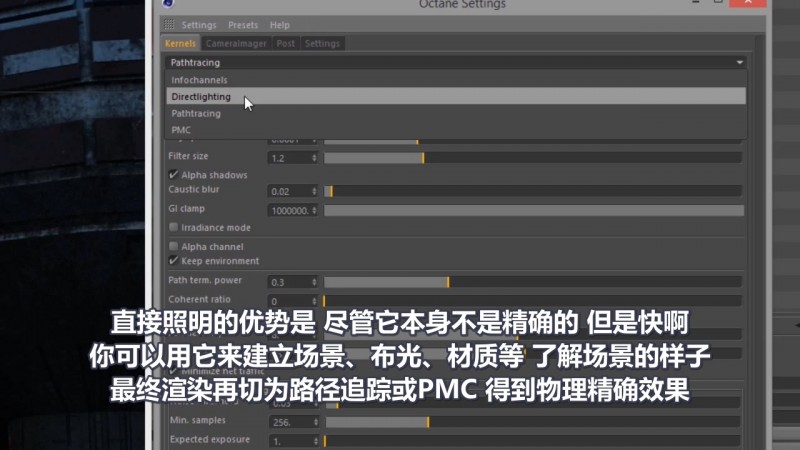Click the Caustic blur slider bar
Image resolution: width=800 pixels, height=450 pixels.
533,191
